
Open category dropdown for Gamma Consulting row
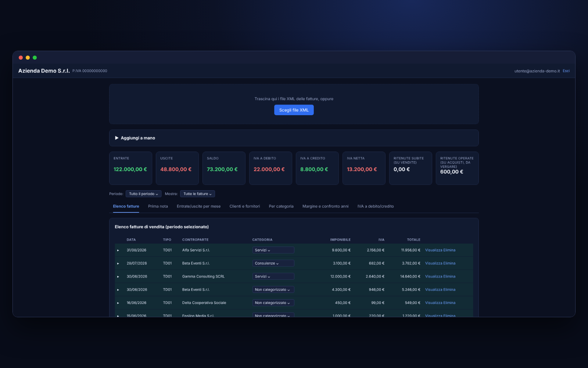273,277
